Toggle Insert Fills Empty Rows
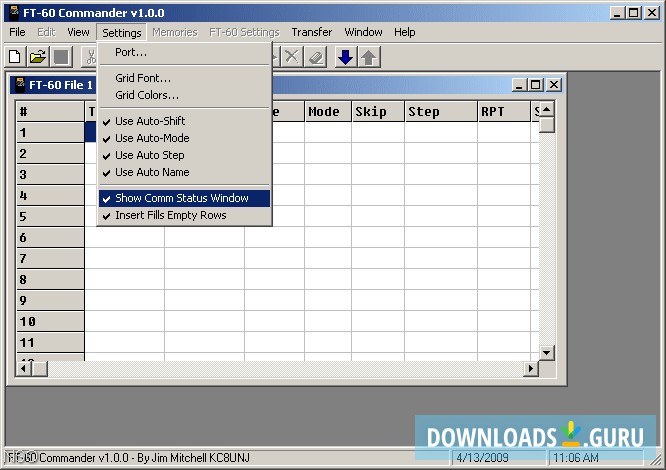Image resolution: width=666 pixels, height=470 pixels. pos(184,215)
